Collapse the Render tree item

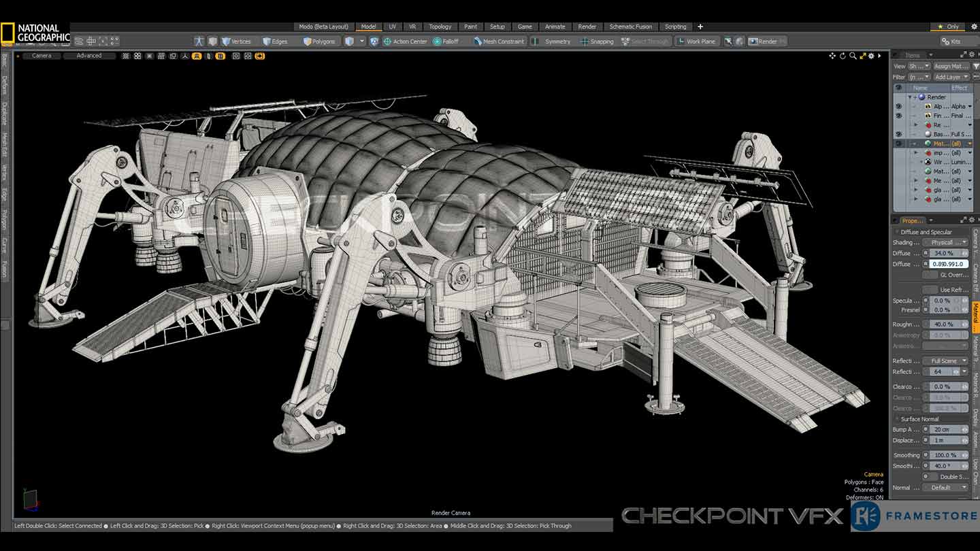click(910, 97)
